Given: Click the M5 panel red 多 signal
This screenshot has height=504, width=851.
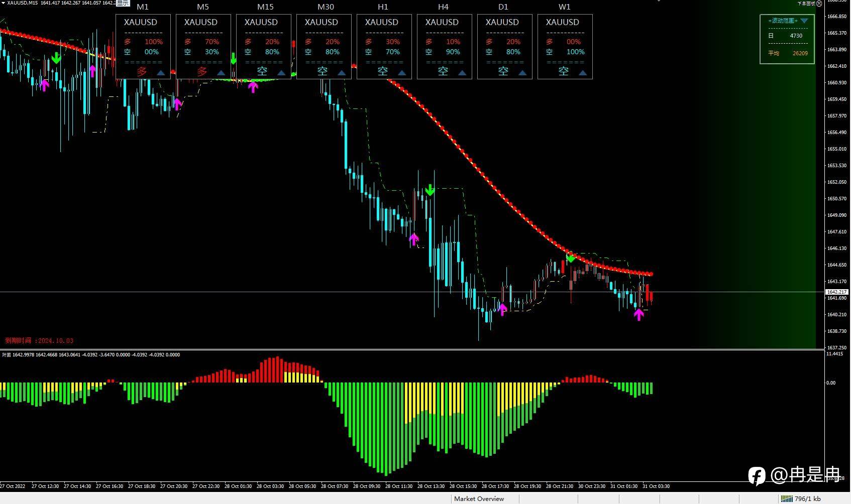Looking at the screenshot, I should (202, 71).
